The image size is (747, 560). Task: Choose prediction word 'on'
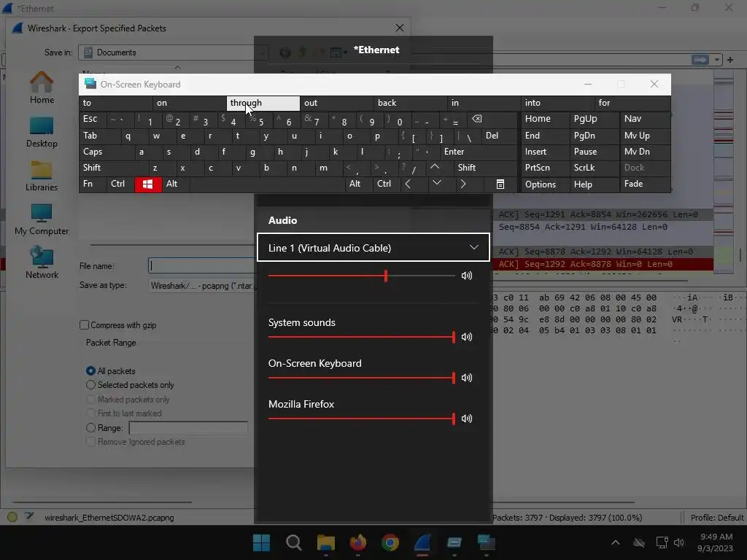coord(190,103)
